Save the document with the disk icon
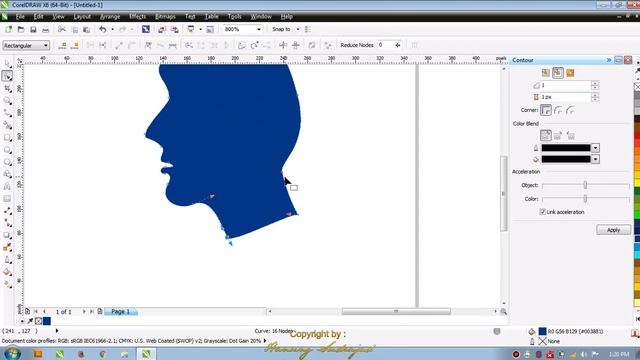The image size is (640, 360). [33, 29]
